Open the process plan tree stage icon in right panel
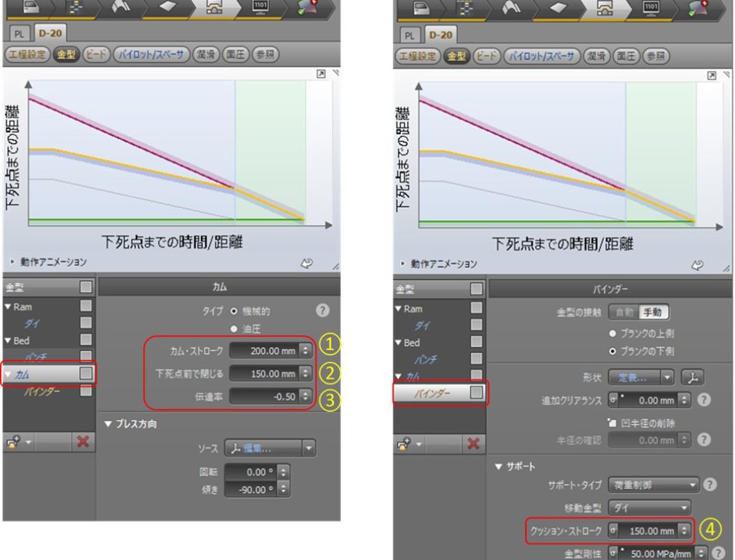 465,8
